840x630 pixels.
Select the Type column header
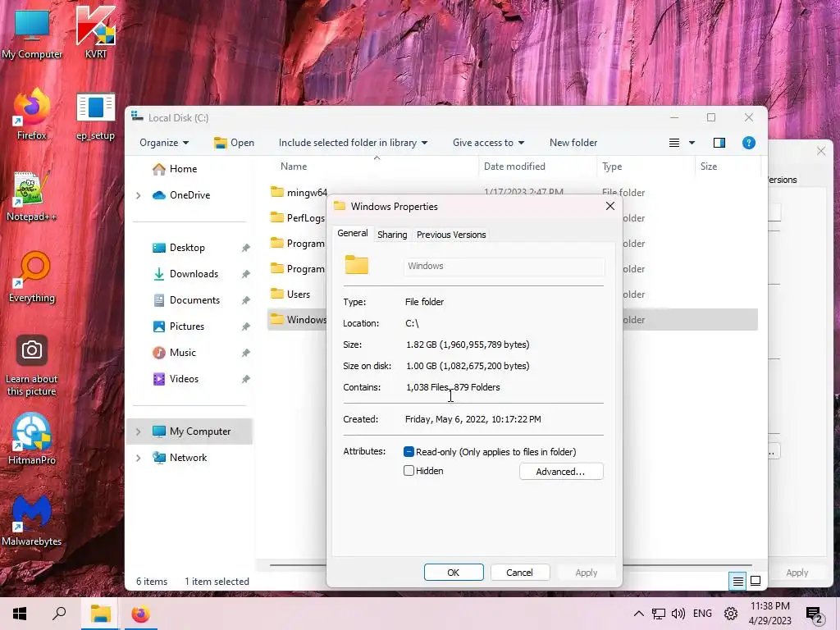point(646,167)
